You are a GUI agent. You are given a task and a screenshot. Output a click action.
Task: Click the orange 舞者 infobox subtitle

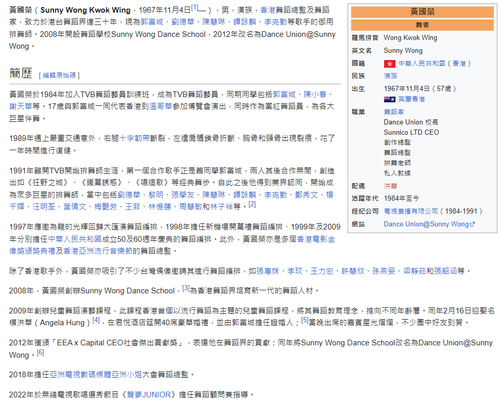pyautogui.click(x=422, y=25)
